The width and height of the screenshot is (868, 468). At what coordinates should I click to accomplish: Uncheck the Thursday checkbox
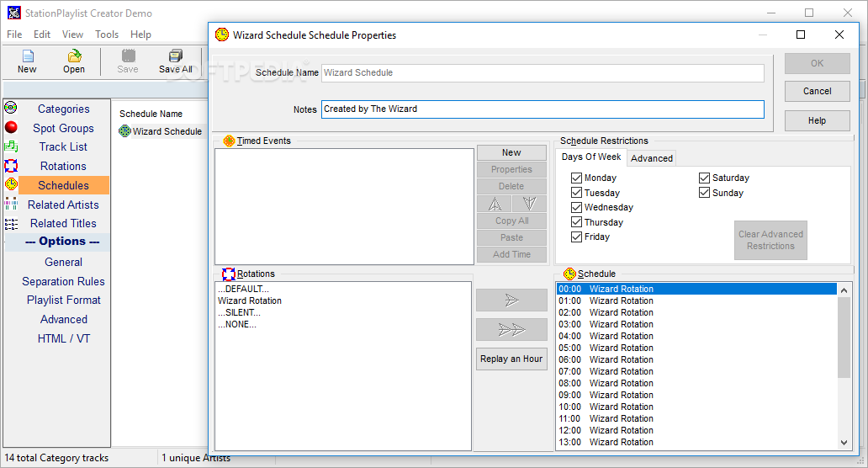tap(576, 222)
